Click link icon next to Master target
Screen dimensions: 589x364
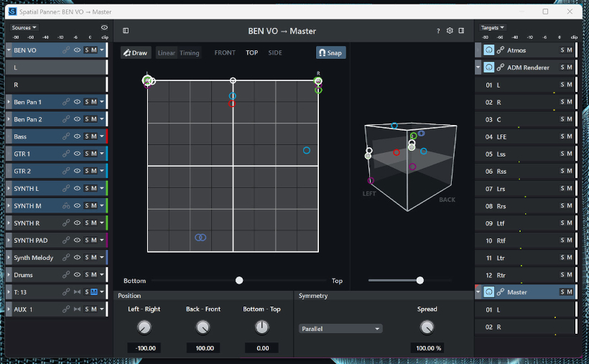tap(501, 292)
